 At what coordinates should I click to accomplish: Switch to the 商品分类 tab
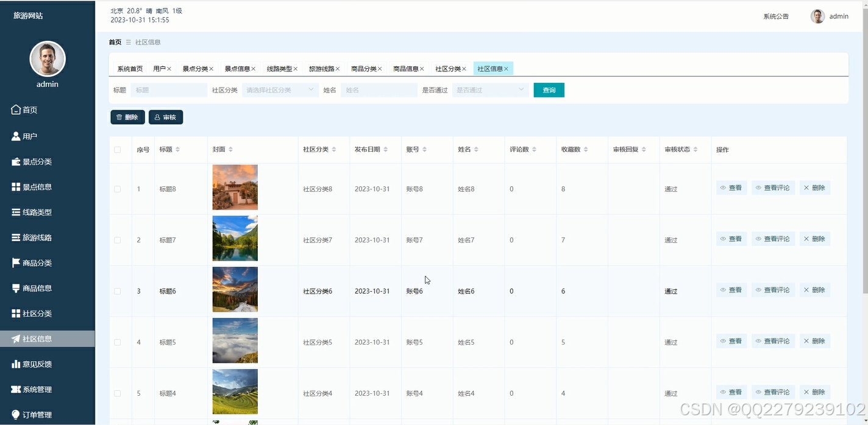point(363,68)
